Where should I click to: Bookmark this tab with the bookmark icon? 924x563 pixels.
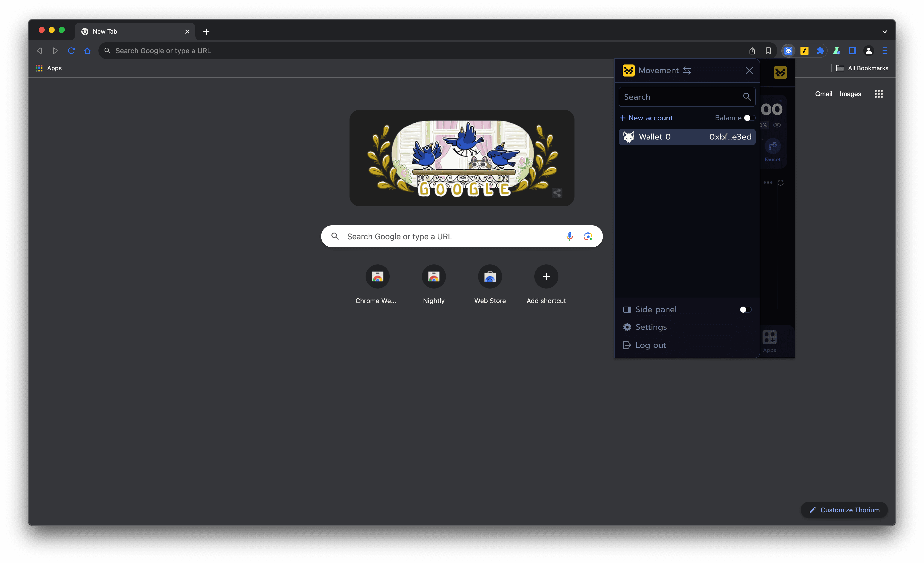[768, 51]
